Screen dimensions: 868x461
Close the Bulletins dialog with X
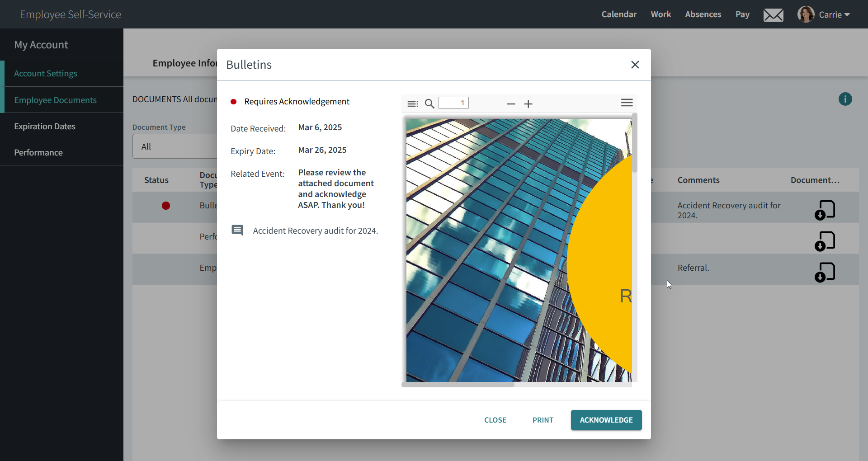click(635, 65)
